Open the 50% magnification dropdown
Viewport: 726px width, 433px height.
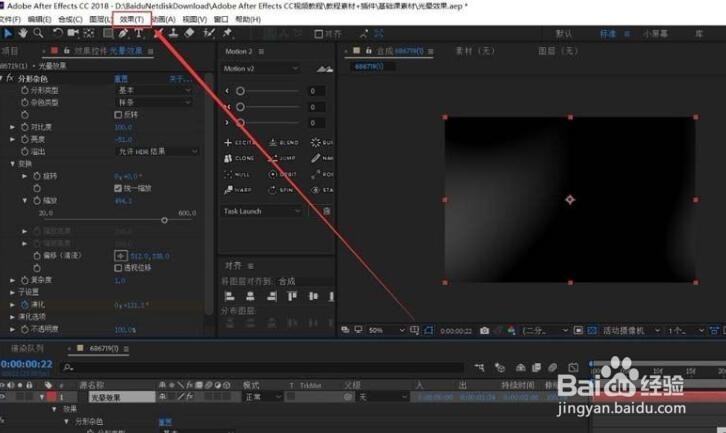click(386, 331)
